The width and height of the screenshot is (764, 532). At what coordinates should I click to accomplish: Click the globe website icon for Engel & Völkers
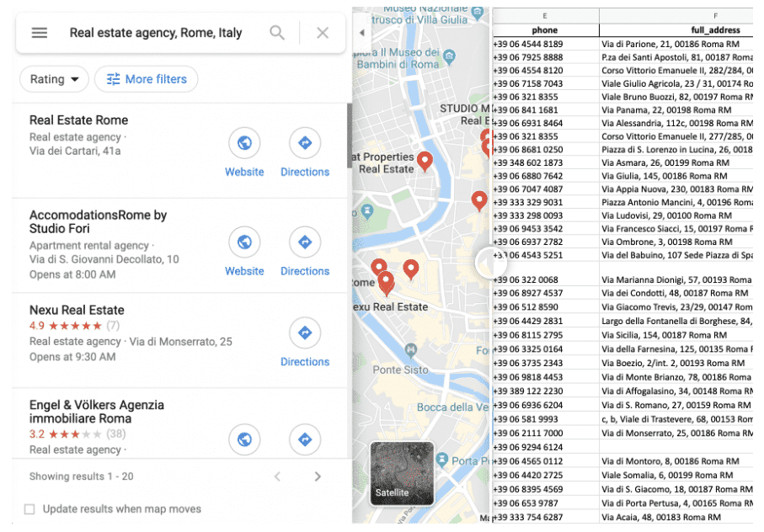244,439
